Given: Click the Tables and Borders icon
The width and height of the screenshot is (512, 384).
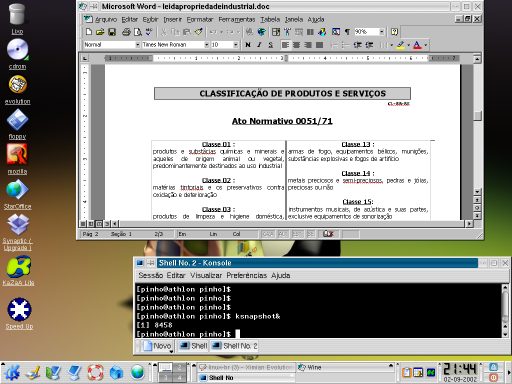Looking at the screenshot, I should click(276, 32).
